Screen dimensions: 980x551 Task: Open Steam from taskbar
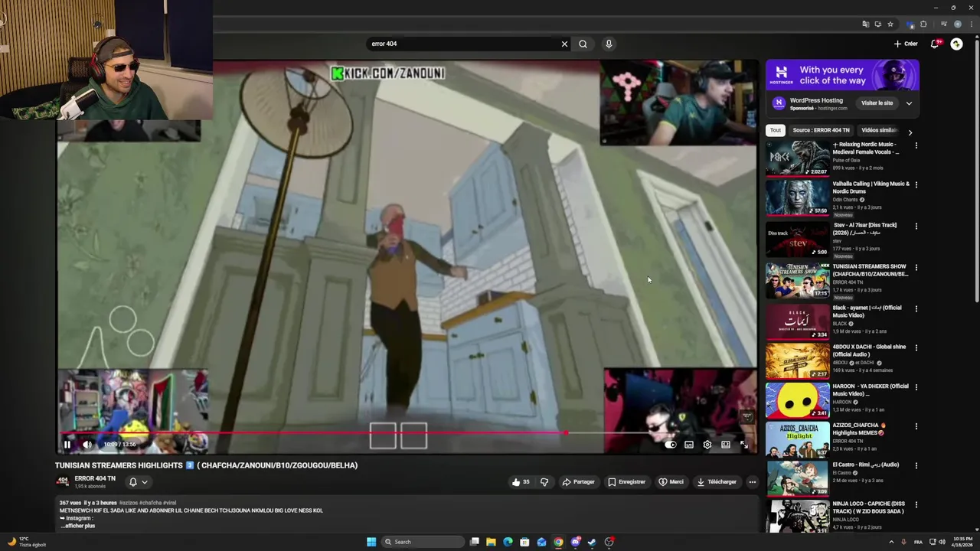click(x=592, y=542)
